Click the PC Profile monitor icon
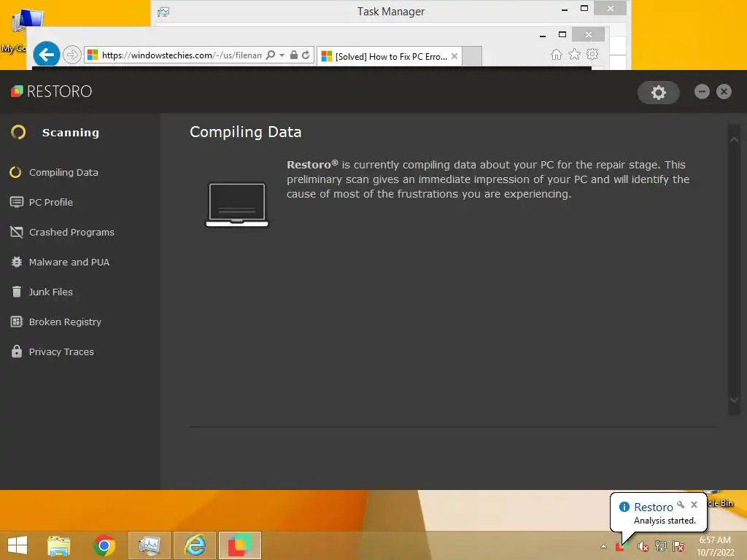 [x=17, y=203]
